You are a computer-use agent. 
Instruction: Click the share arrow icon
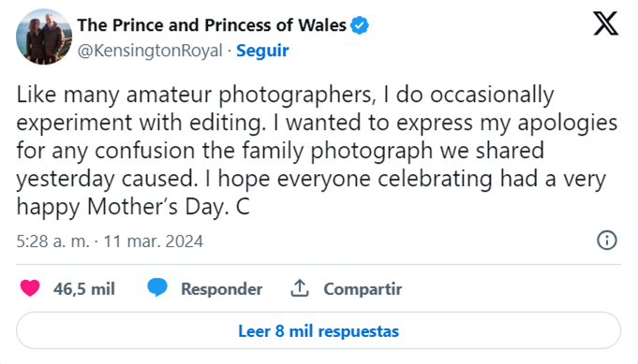coord(300,288)
